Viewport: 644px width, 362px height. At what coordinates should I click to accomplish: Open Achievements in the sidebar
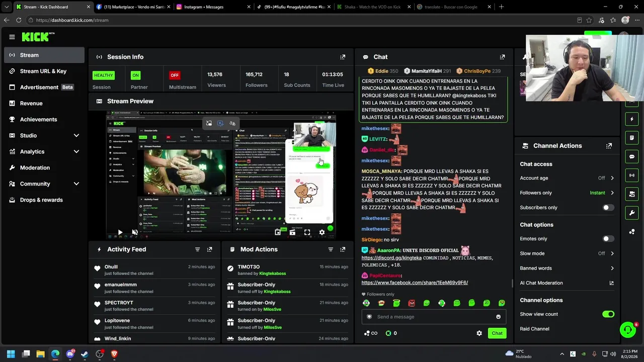44,120
